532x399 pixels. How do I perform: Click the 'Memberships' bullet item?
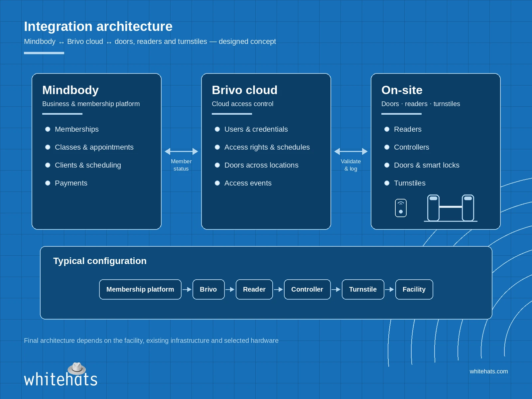(x=72, y=129)
